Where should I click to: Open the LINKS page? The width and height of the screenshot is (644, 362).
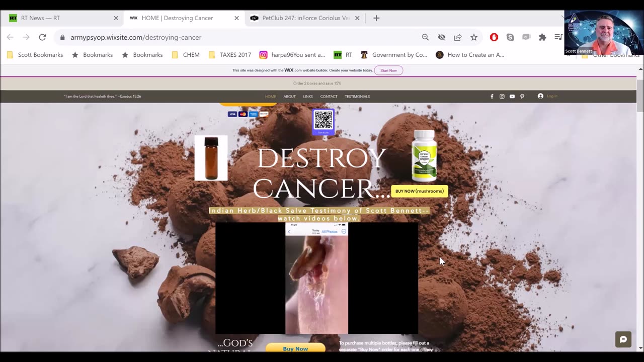(x=308, y=97)
